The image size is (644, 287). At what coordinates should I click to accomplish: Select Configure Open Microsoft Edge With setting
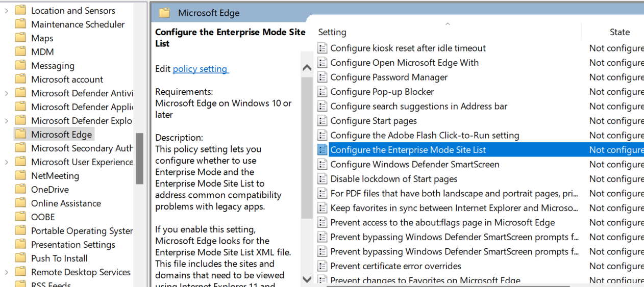(404, 63)
